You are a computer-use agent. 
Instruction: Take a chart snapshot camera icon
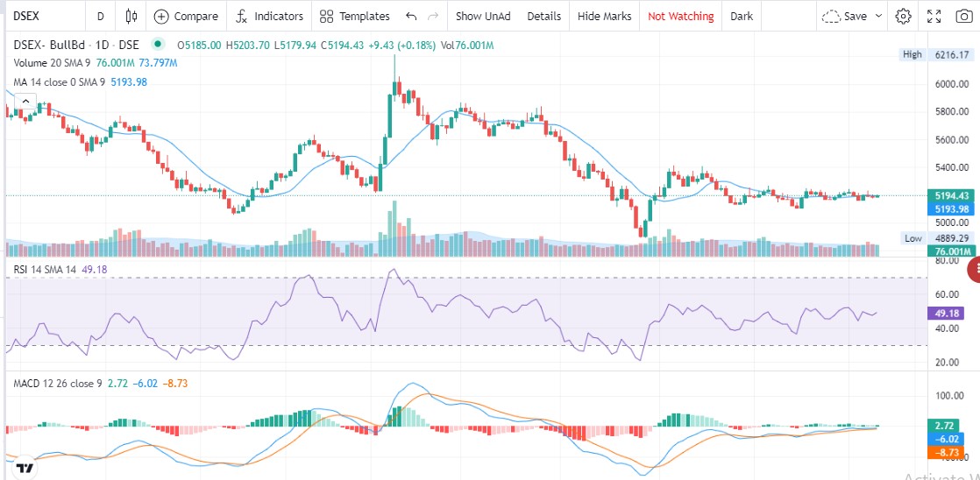click(963, 17)
